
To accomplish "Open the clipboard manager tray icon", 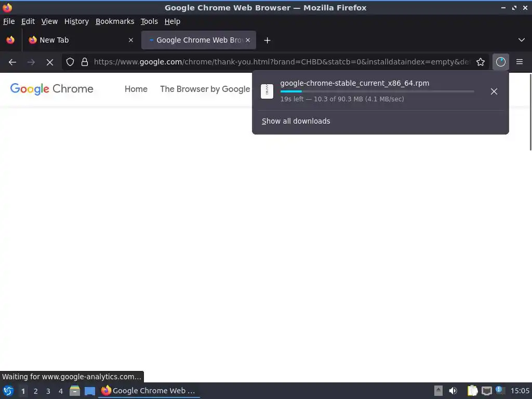I will pyautogui.click(x=472, y=391).
